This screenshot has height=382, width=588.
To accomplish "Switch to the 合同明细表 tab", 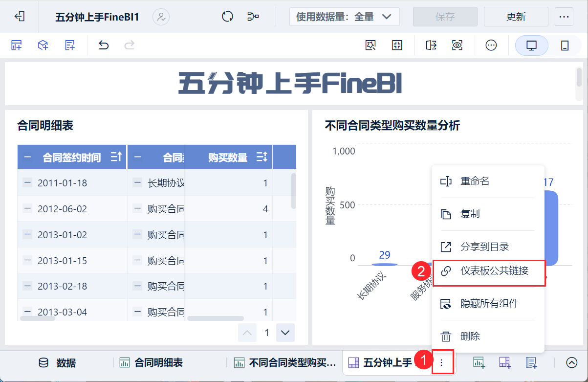I will tap(152, 362).
